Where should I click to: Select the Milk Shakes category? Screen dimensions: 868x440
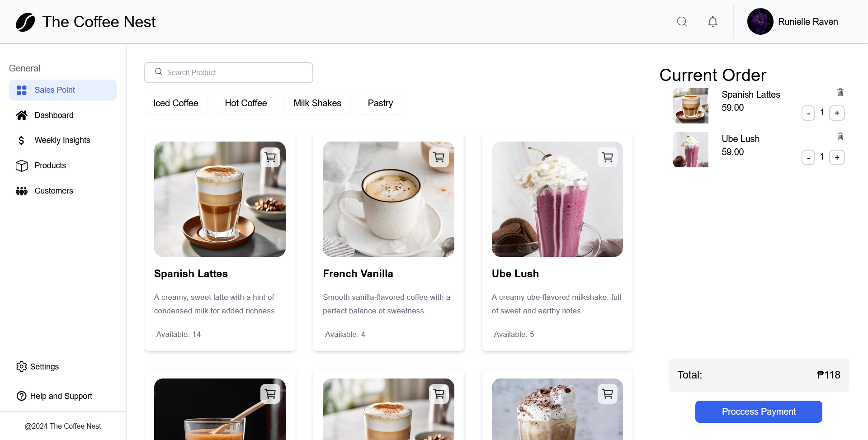[317, 103]
